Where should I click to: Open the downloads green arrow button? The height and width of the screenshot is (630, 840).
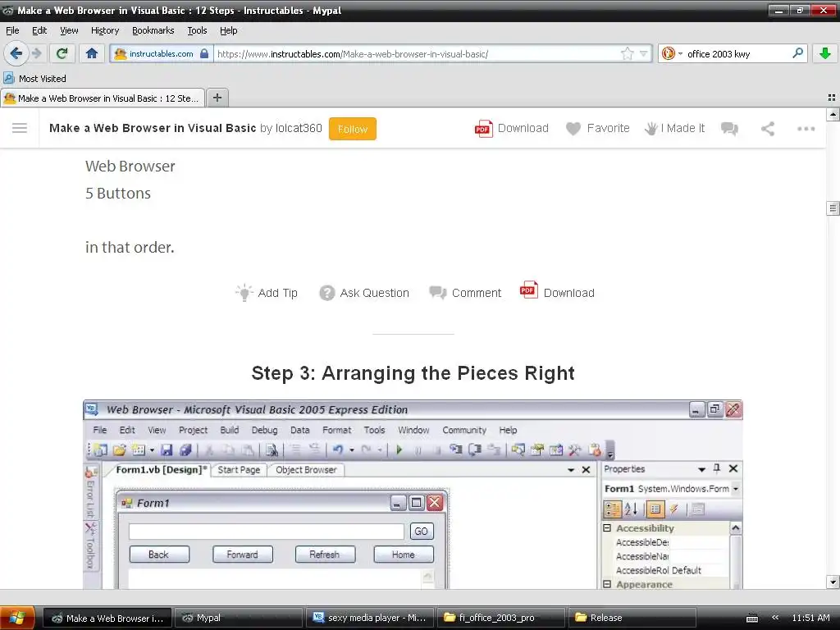pos(825,53)
